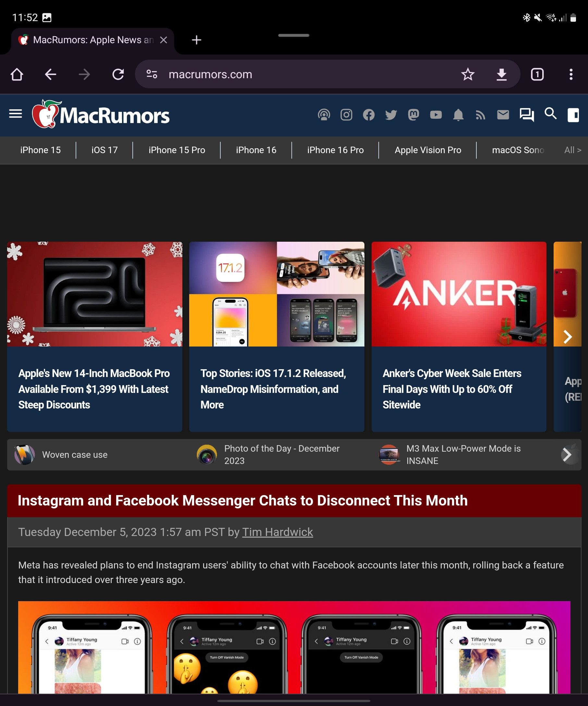The image size is (588, 706).
Task: Download the page using the download icon
Action: pyautogui.click(x=502, y=74)
